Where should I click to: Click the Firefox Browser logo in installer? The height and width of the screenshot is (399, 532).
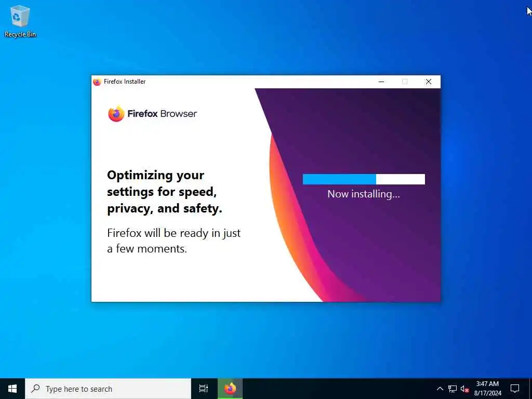click(x=152, y=114)
